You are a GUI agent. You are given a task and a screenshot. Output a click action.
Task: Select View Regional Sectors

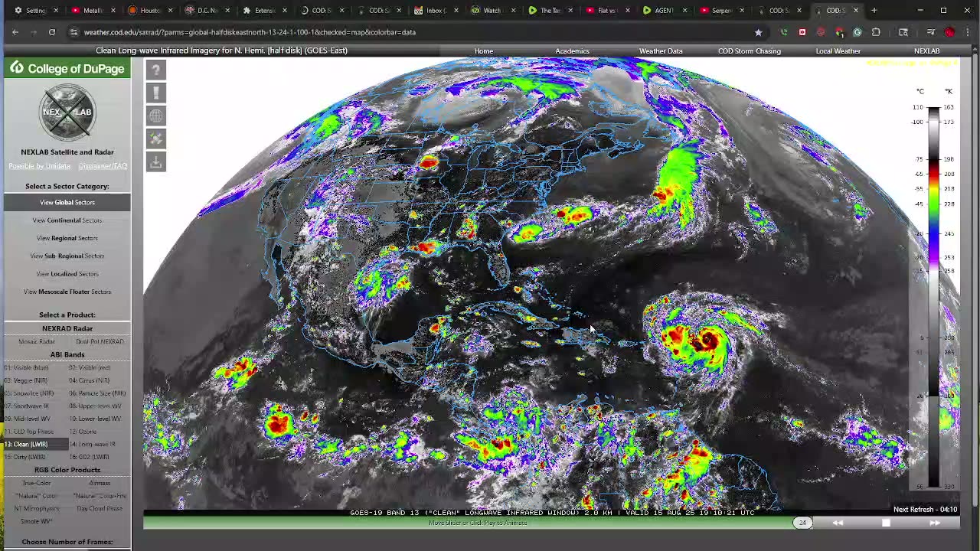(x=67, y=238)
